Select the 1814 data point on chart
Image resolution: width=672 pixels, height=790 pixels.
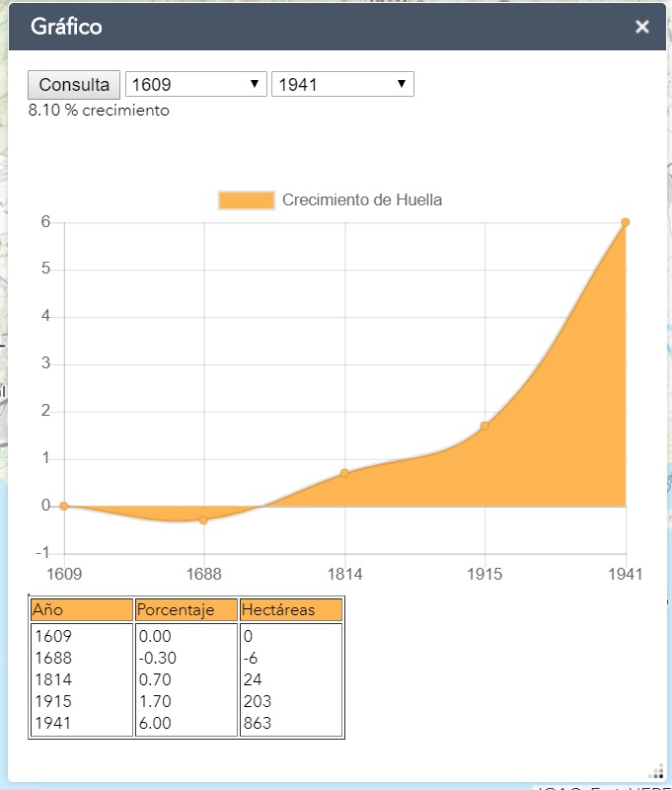pos(344,473)
